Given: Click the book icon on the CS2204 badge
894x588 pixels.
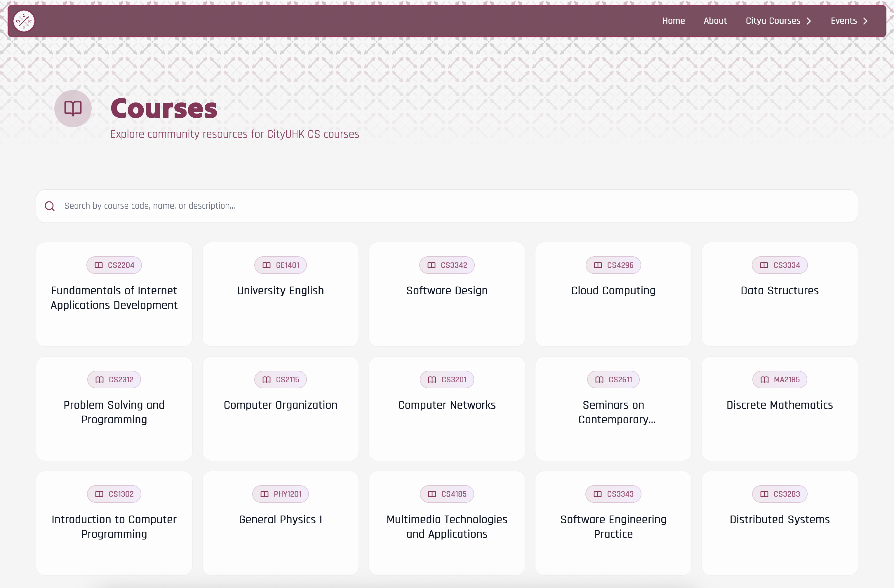Looking at the screenshot, I should click(99, 265).
